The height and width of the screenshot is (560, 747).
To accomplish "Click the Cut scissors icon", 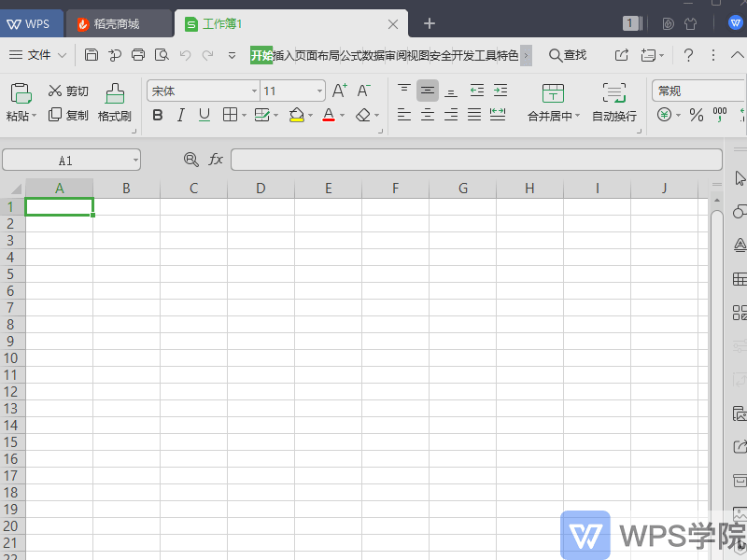I will pos(55,91).
